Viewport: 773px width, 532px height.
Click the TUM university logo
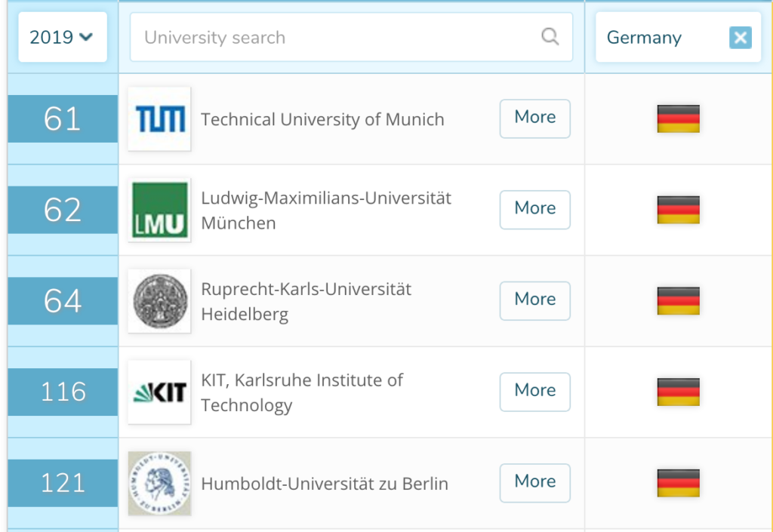click(159, 118)
